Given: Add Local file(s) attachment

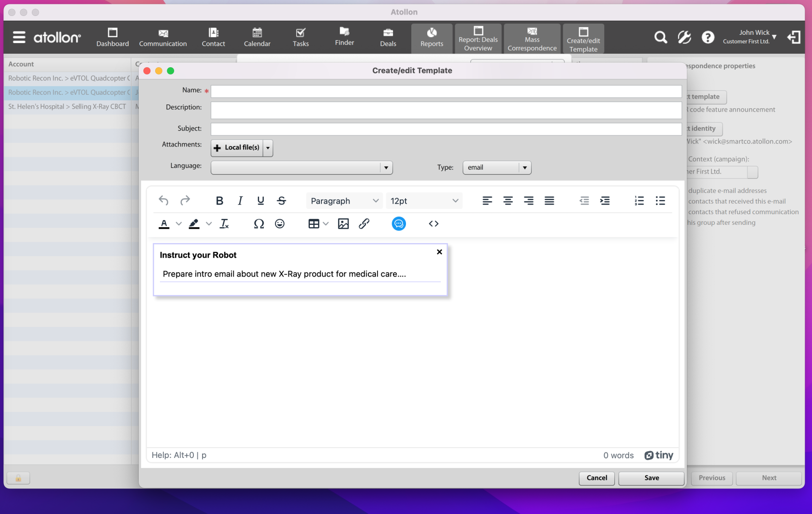Looking at the screenshot, I should click(x=237, y=148).
